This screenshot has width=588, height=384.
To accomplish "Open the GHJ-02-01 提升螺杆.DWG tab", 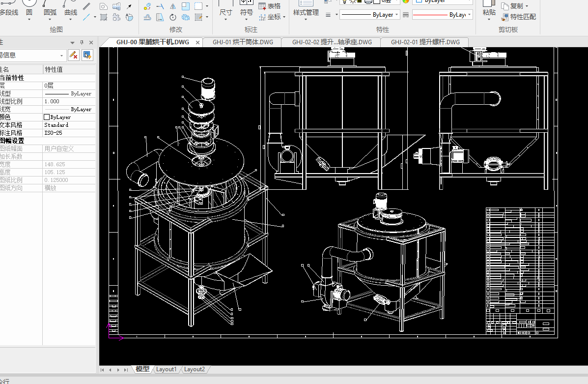I will 425,42.
